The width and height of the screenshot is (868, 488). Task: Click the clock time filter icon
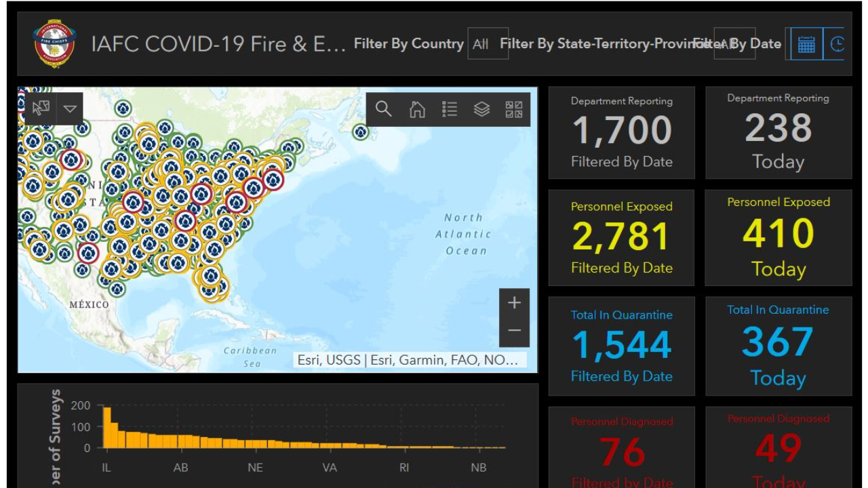click(x=837, y=44)
